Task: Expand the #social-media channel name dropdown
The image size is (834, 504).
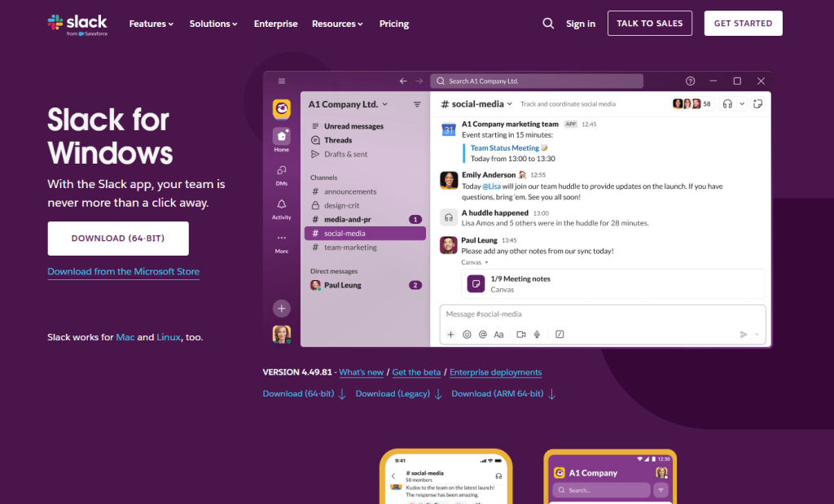Action: [476, 104]
